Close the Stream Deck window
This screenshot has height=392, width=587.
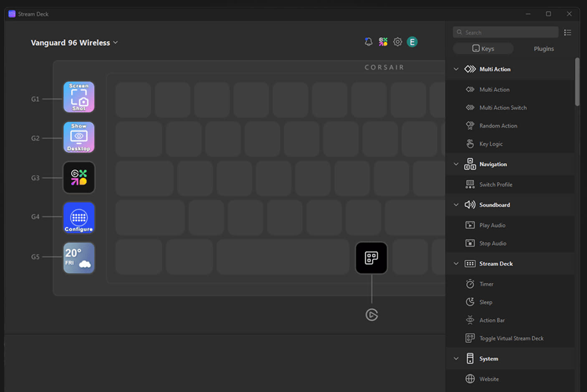coord(569,14)
